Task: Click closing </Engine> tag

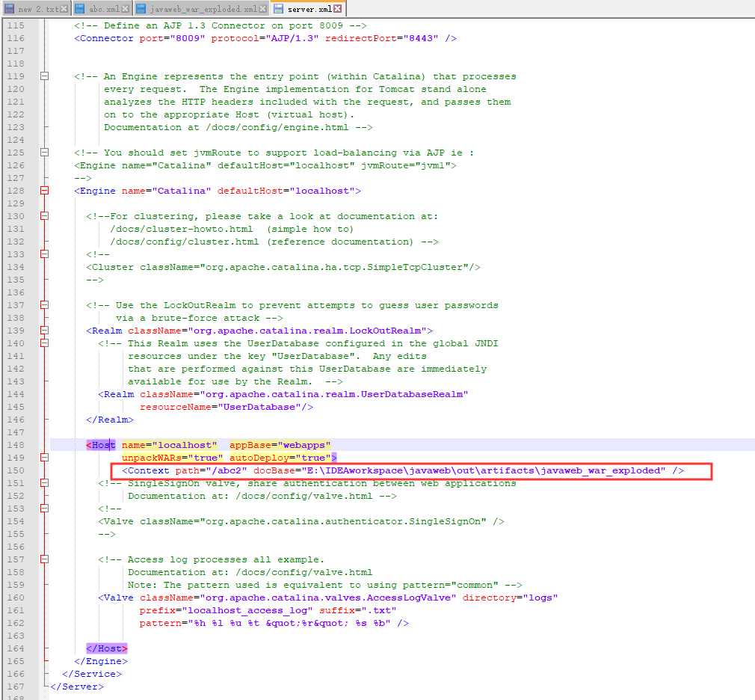Action: point(101,661)
